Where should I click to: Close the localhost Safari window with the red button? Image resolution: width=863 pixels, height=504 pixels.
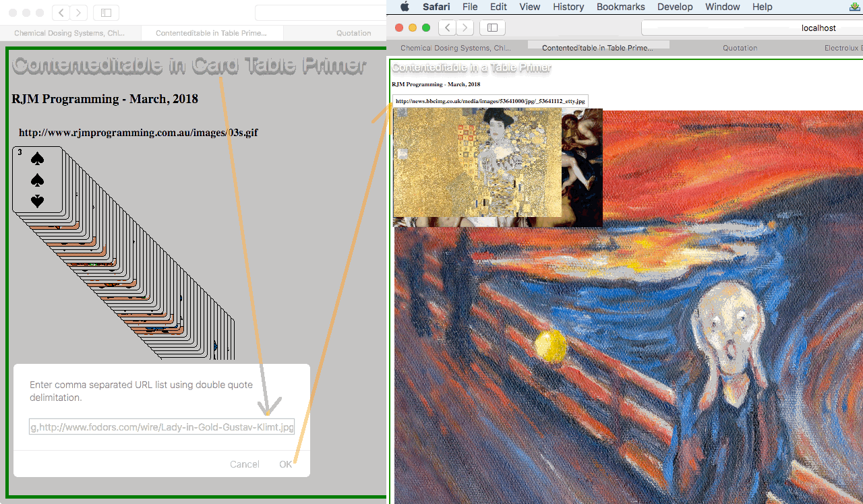tap(398, 28)
